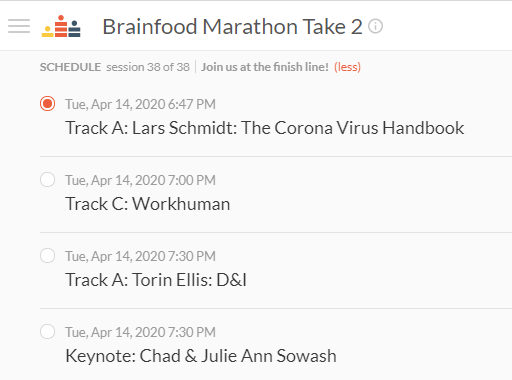Open 'Keynote: Chad & Julie Ann Sowash' session
The image size is (512, 380).
click(x=201, y=356)
